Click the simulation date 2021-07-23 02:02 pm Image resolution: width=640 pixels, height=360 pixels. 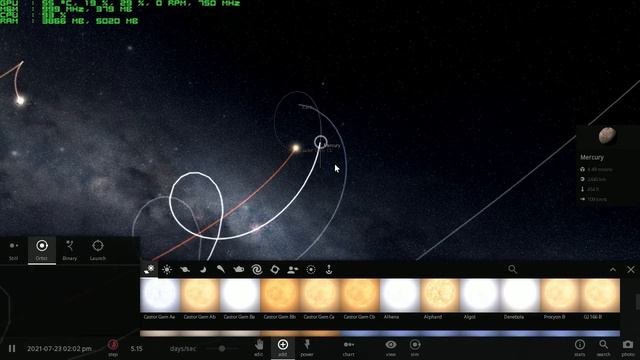coord(59,349)
